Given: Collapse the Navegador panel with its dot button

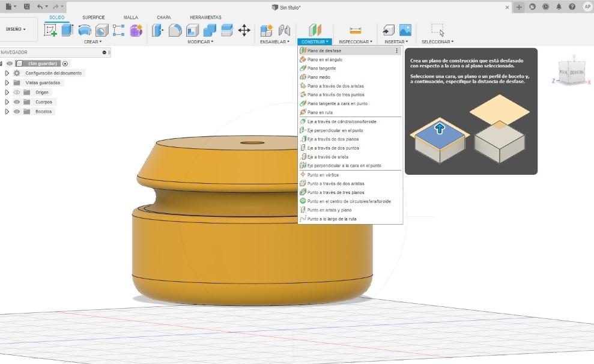Looking at the screenshot, I should (104, 52).
